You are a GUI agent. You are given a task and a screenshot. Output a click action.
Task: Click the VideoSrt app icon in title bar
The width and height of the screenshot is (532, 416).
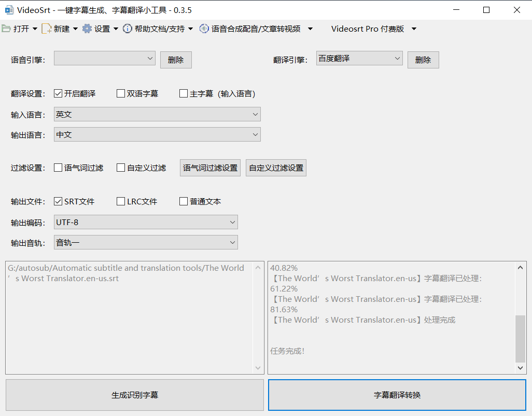tap(9, 10)
